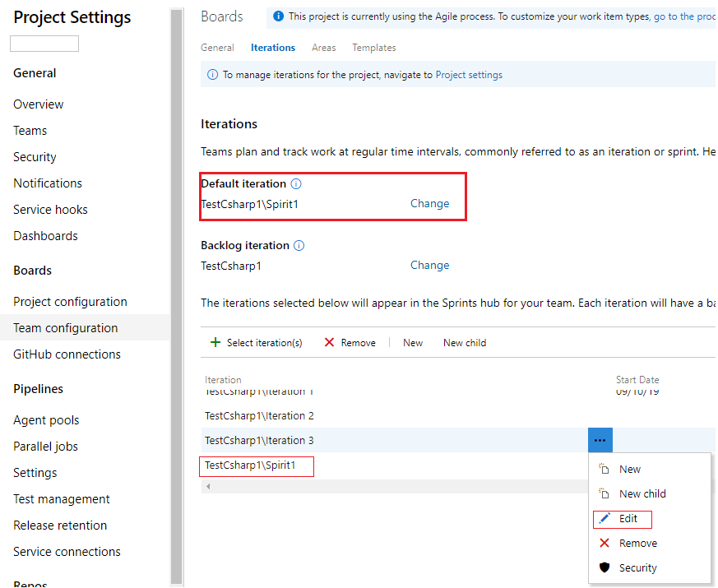Open the three-dot menu for Iteration 3
Viewport: 718px width, 588px height.
point(600,441)
